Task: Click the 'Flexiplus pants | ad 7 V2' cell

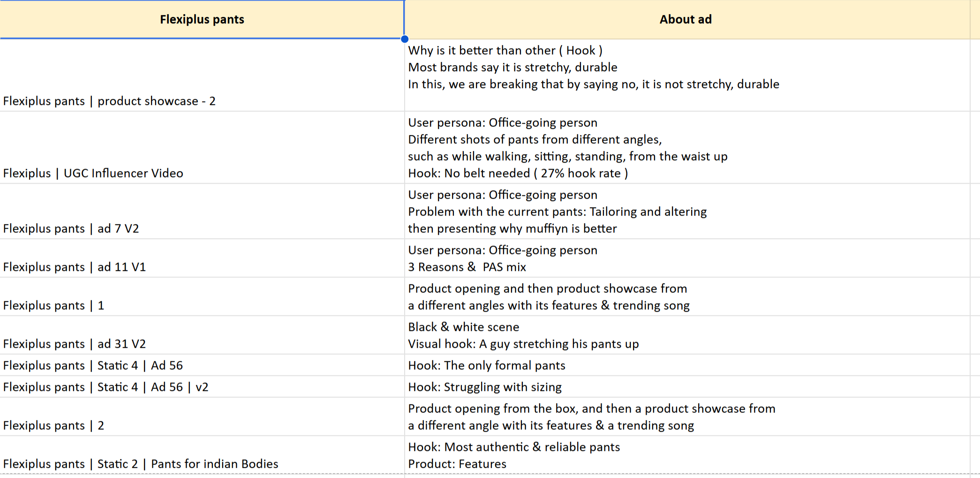Action: click(x=71, y=228)
